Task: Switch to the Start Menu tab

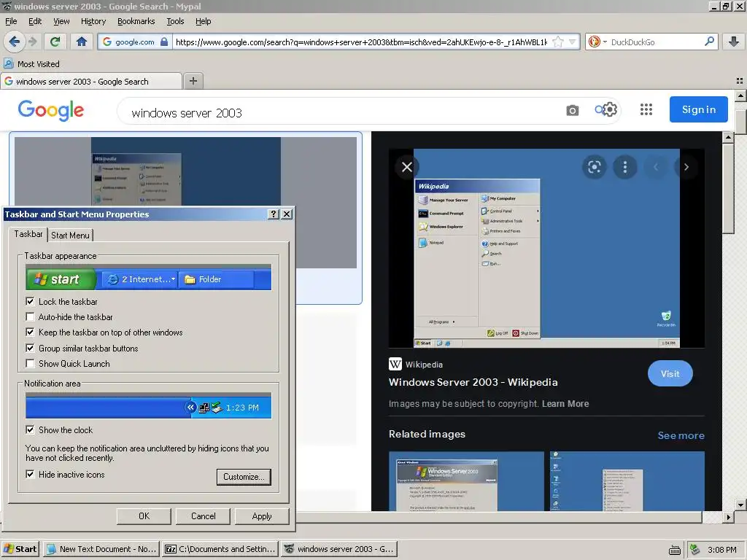Action: [x=70, y=236]
